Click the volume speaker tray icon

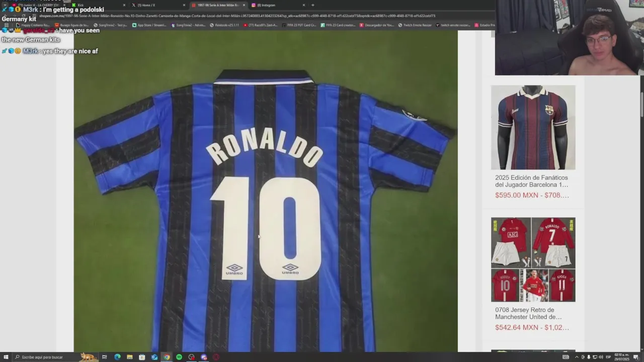[601, 357]
